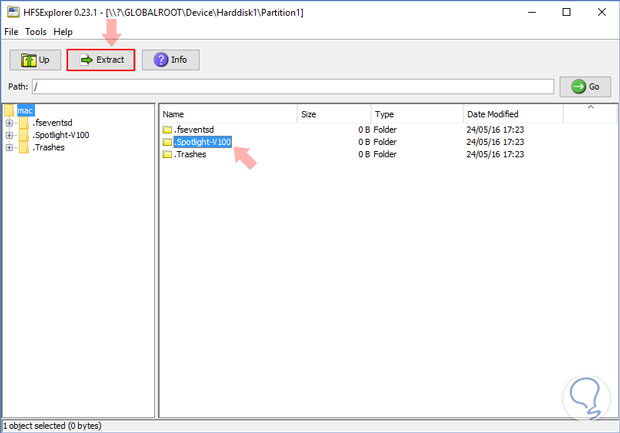Expand the .Trashes tree node

[x=9, y=147]
